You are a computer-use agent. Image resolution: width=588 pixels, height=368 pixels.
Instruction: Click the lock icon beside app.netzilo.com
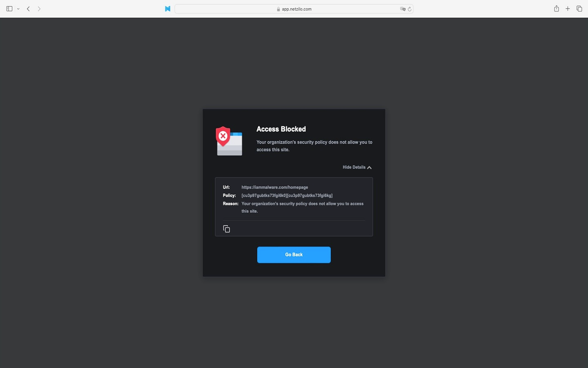(x=278, y=9)
